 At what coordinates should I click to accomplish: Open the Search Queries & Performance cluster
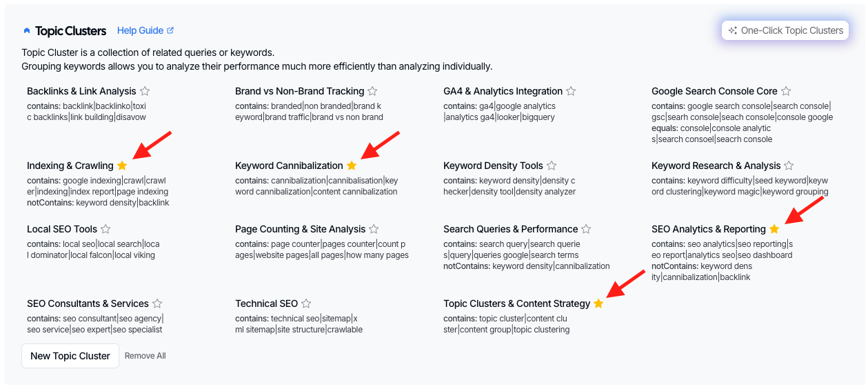pyautogui.click(x=510, y=229)
